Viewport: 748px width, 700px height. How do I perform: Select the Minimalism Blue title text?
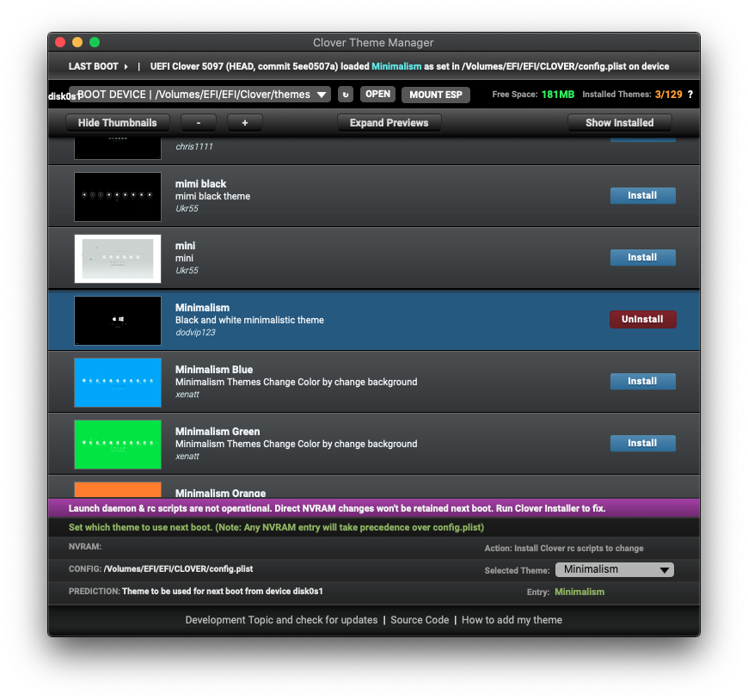point(214,369)
